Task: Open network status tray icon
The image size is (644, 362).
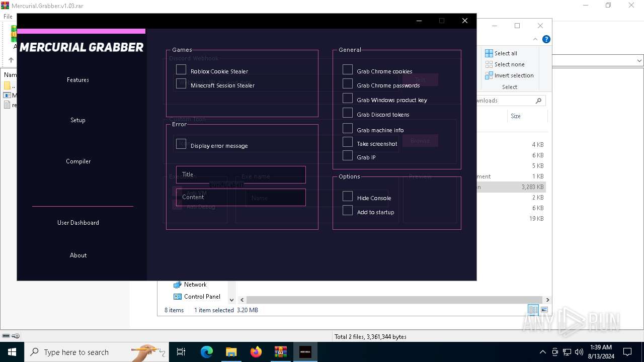Action: click(567, 352)
